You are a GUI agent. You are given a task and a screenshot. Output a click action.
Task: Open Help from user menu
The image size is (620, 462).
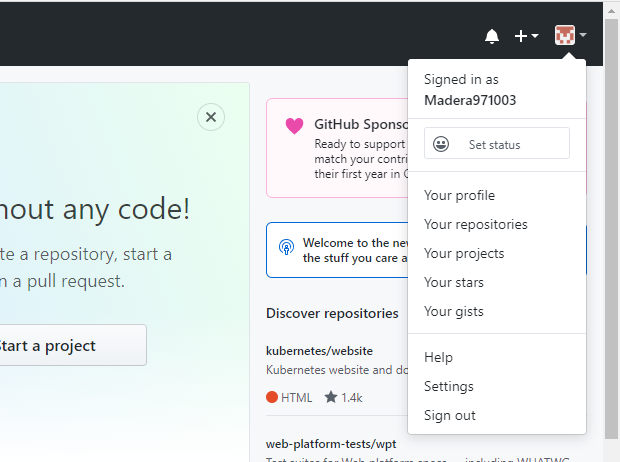click(x=438, y=357)
